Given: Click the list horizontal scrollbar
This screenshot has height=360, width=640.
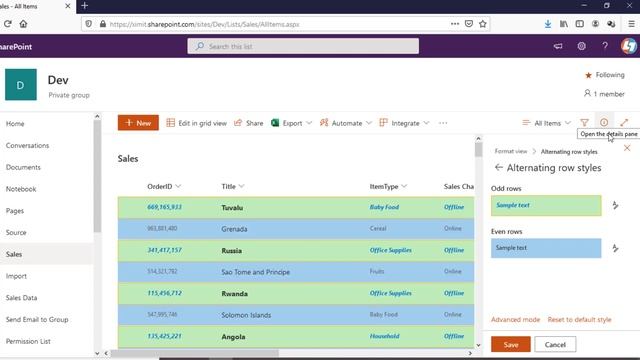Looking at the screenshot, I should tap(195, 353).
